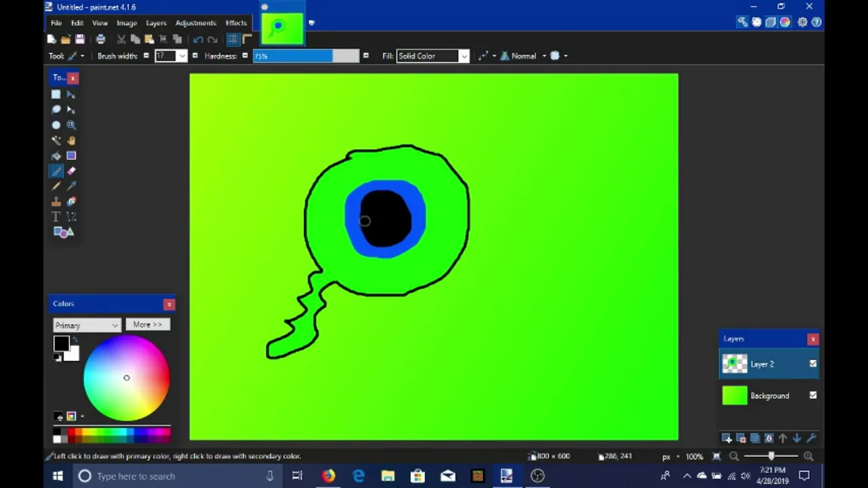Move layer down with blue arrow
Screen dimensions: 868x488
click(797, 439)
